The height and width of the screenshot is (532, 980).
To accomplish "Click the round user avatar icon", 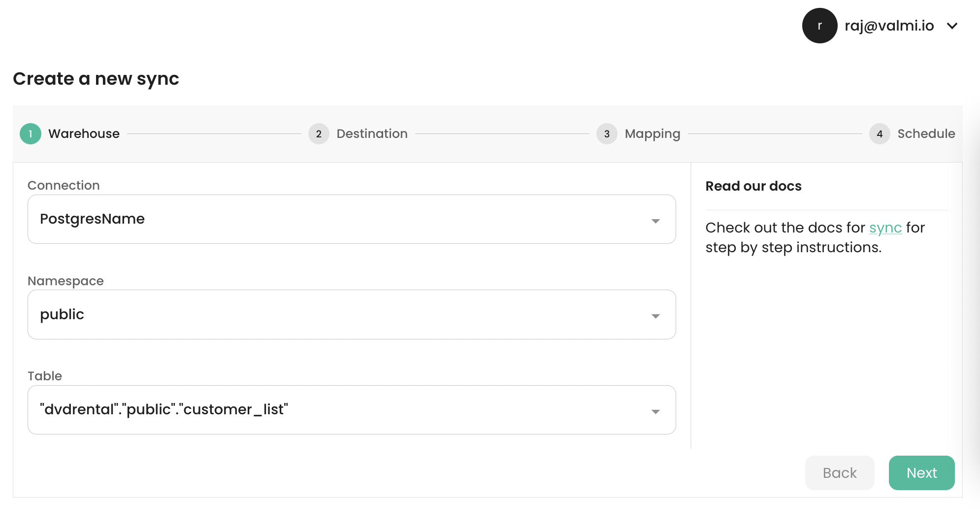I will tap(819, 26).
